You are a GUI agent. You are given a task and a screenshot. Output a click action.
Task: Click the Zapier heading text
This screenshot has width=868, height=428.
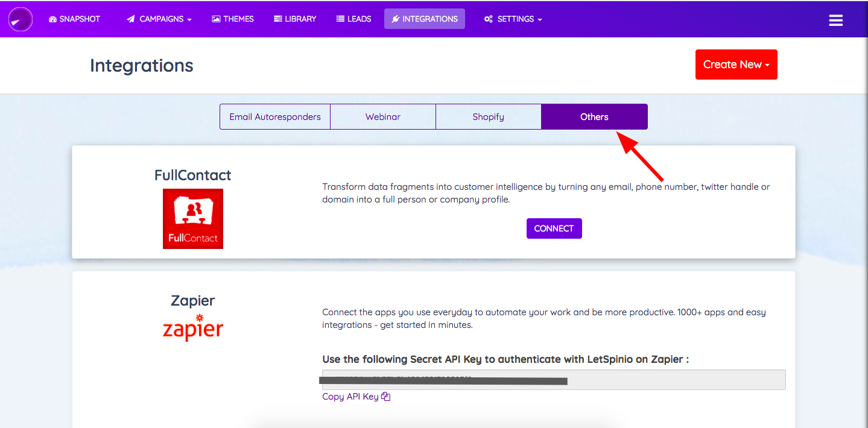click(x=193, y=300)
